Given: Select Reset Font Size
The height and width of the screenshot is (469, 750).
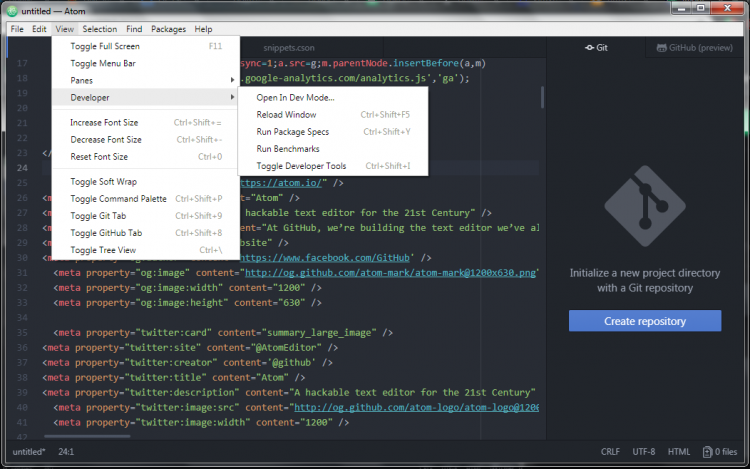Looking at the screenshot, I should [x=145, y=157].
